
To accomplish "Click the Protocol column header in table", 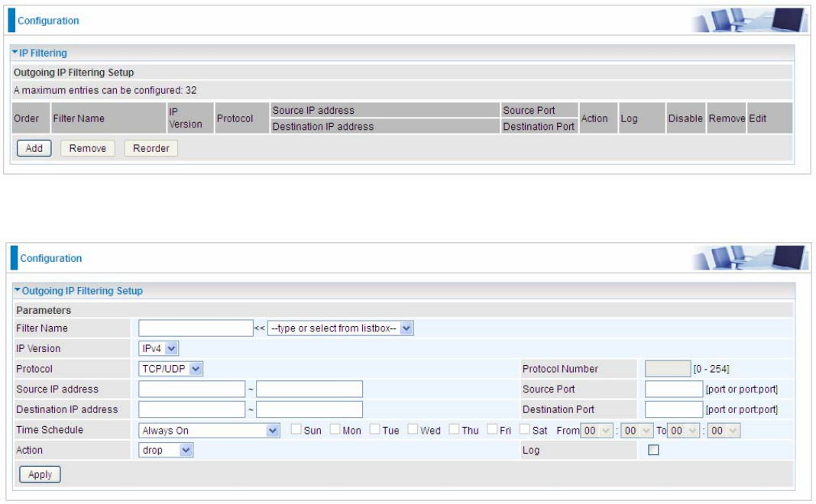I will pyautogui.click(x=241, y=118).
